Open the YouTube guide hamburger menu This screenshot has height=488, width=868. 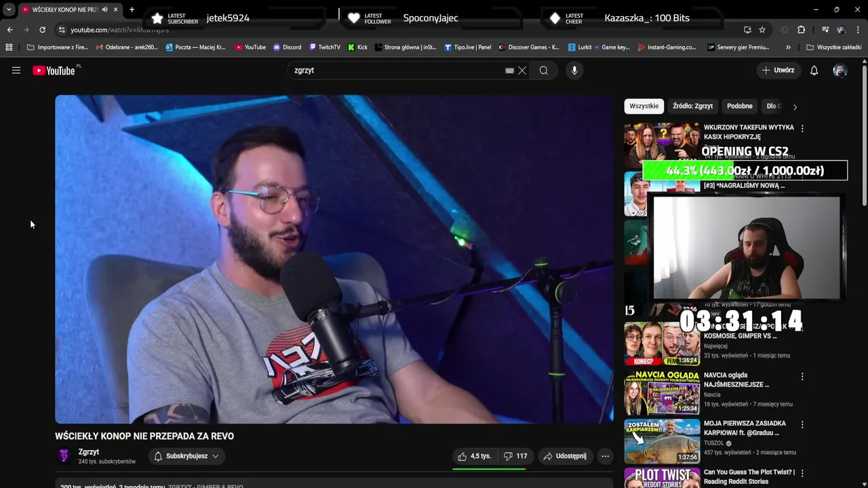[16, 70]
